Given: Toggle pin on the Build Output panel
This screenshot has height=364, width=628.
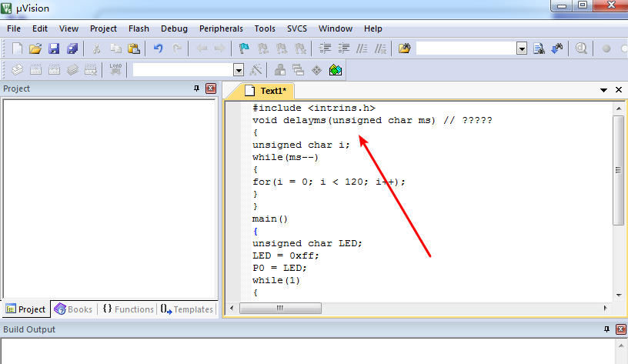Looking at the screenshot, I should pyautogui.click(x=606, y=329).
